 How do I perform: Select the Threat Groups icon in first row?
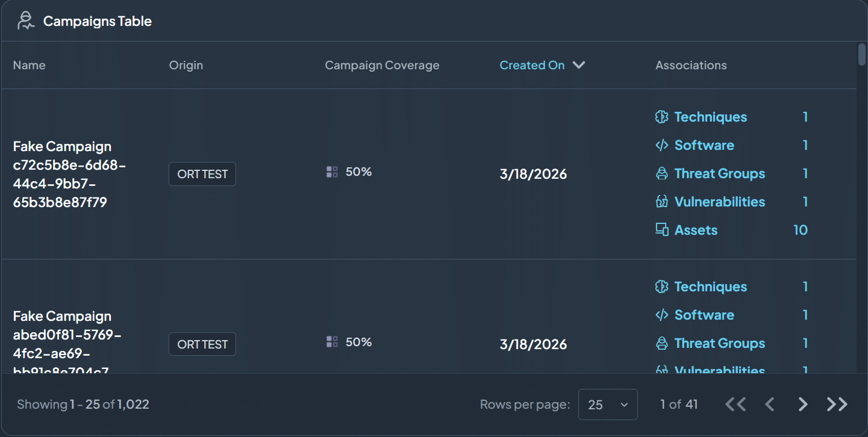coord(661,173)
